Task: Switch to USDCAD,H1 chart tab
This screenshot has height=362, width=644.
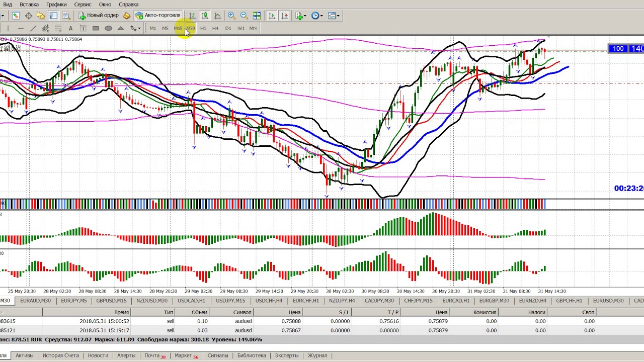Action: pos(191,301)
